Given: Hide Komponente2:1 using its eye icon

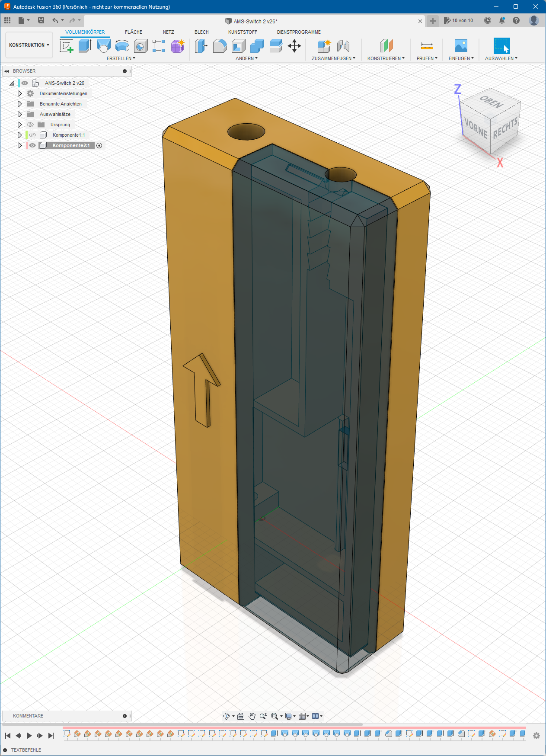Looking at the screenshot, I should coord(32,145).
